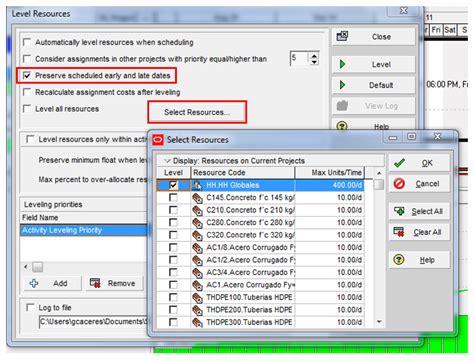The image size is (474, 360).
Task: Click material icon for AC1/2.Acero Corrugado
Action: coord(197,260)
